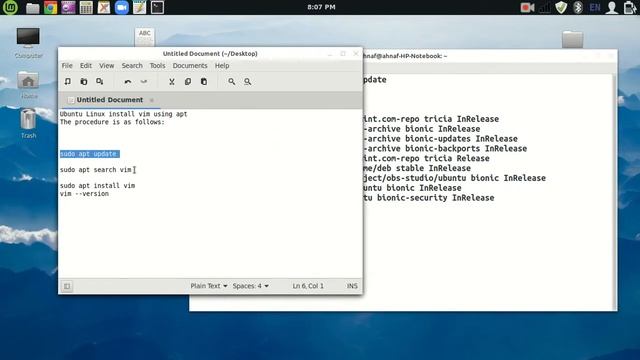Click the 'vim --version' line
Viewport: 640px width, 360px height.
pos(84,194)
